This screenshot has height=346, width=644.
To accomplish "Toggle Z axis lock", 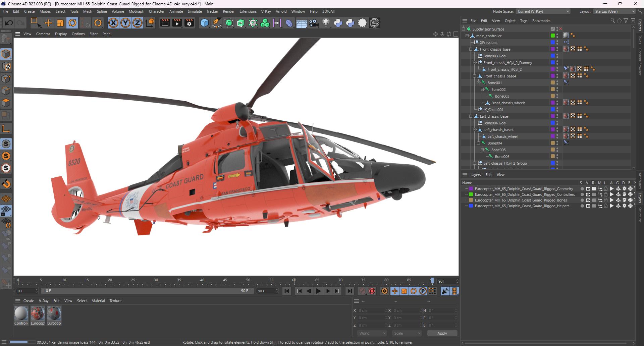I will pyautogui.click(x=138, y=23).
